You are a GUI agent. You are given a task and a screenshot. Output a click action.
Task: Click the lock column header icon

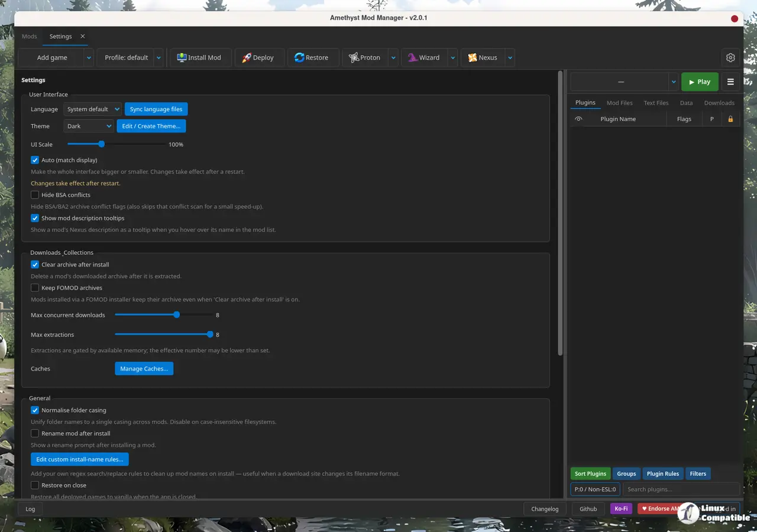[x=730, y=119]
